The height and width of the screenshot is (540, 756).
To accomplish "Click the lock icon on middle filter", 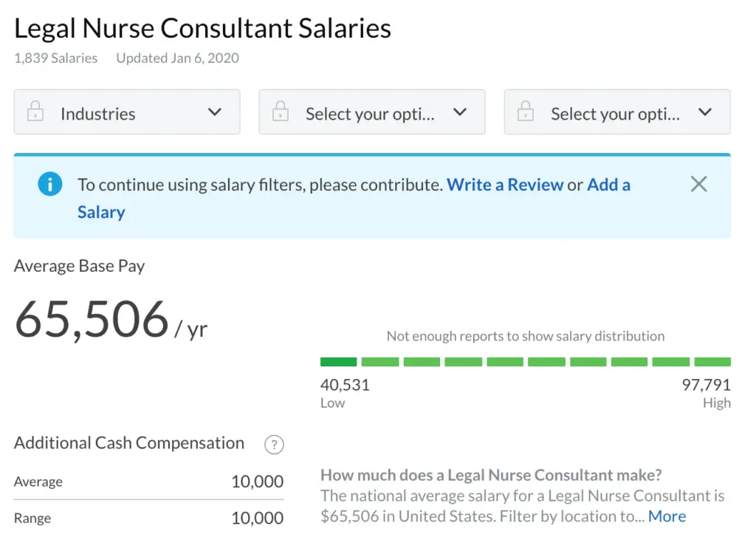I will tap(280, 113).
